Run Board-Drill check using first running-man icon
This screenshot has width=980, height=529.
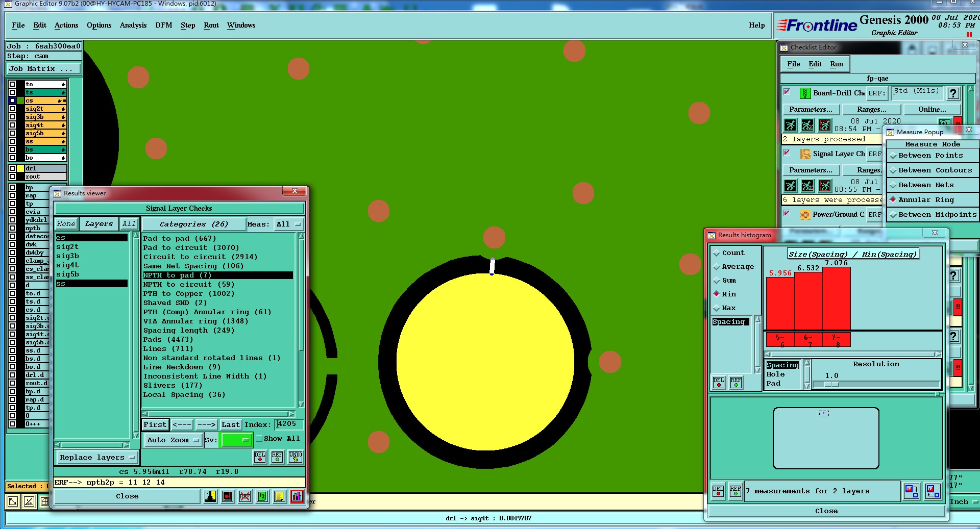coord(790,125)
